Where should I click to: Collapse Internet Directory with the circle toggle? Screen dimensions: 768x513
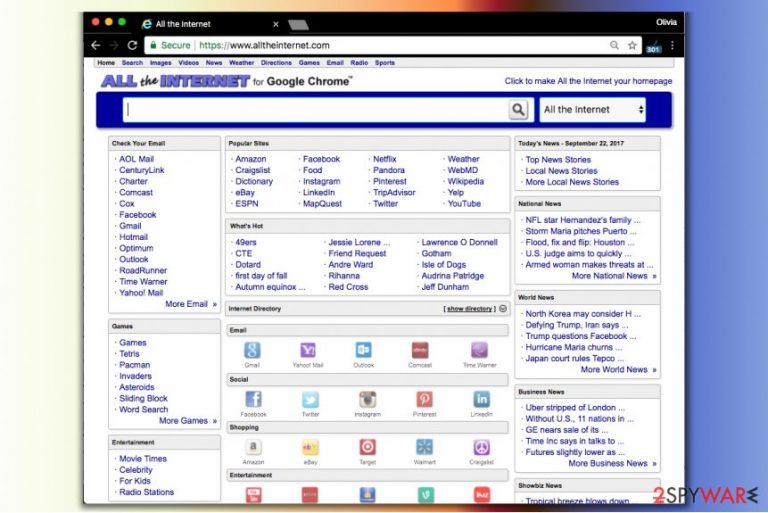503,308
